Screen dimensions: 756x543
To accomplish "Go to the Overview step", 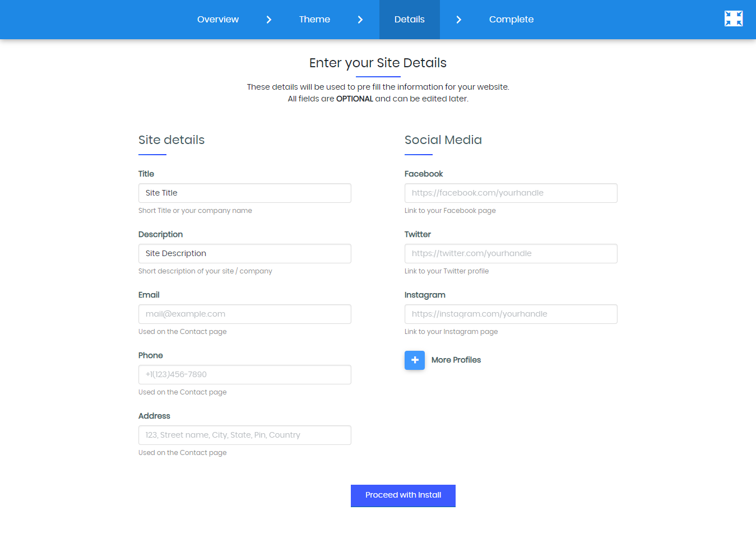I will point(218,20).
